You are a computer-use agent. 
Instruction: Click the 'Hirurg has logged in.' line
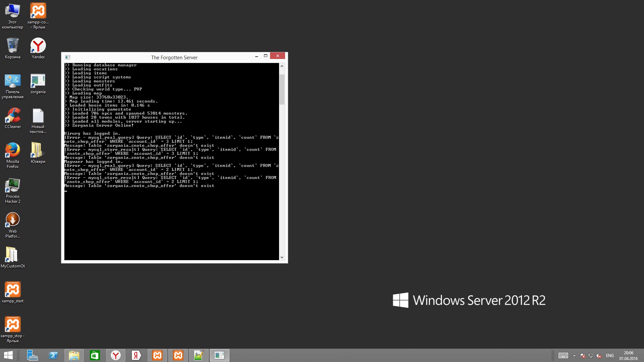point(92,133)
